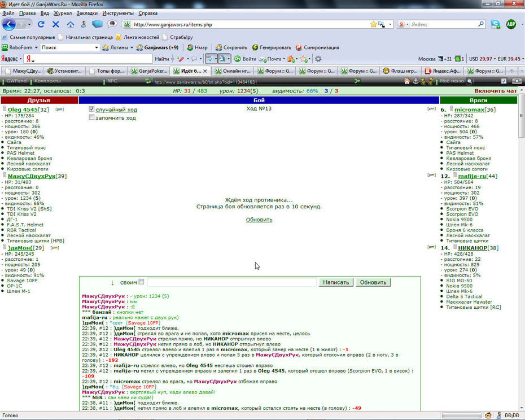Click the pm icon next to mafija-ru
This screenshot has width=525, height=420.
pos(432,175)
